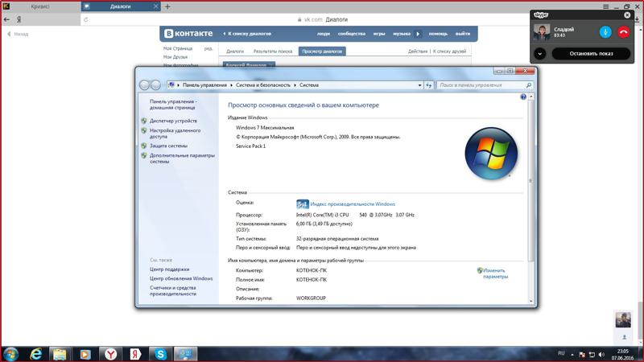Select Результаты поиска tab in VK

tap(273, 51)
